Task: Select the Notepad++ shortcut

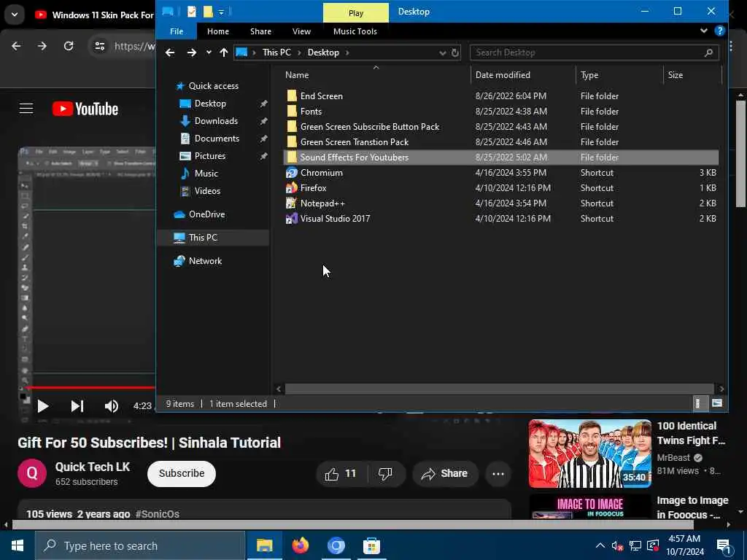Action: tap(322, 203)
